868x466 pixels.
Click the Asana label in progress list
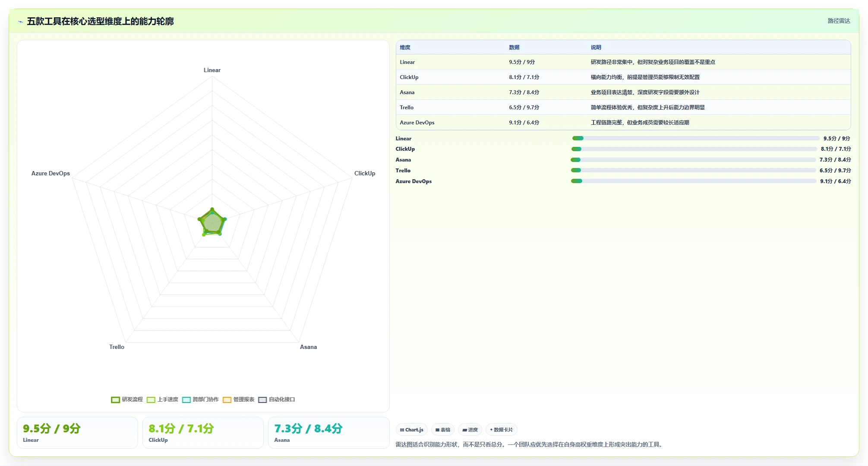tap(403, 160)
